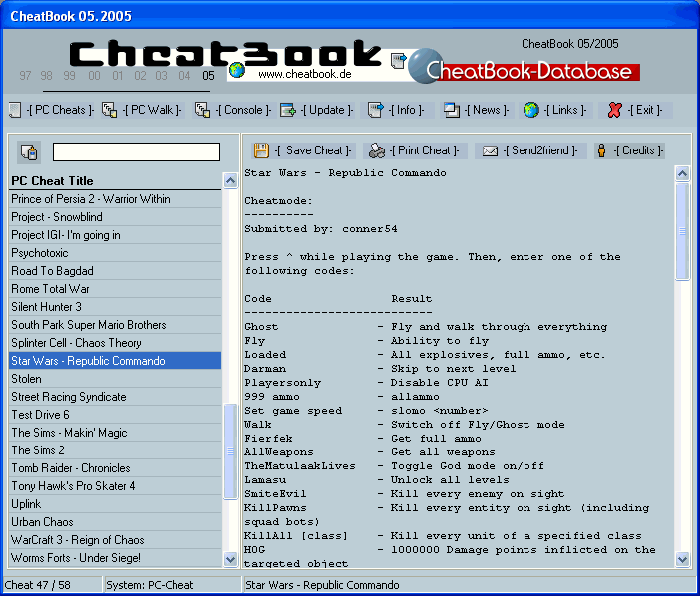This screenshot has width=700, height=596.
Task: Select year 04 in the issue list
Action: (184, 76)
